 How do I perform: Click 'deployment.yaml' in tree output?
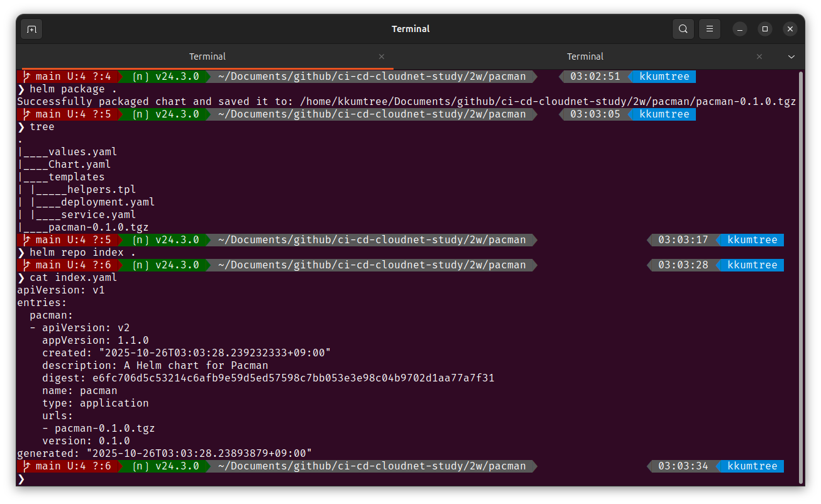pos(107,202)
